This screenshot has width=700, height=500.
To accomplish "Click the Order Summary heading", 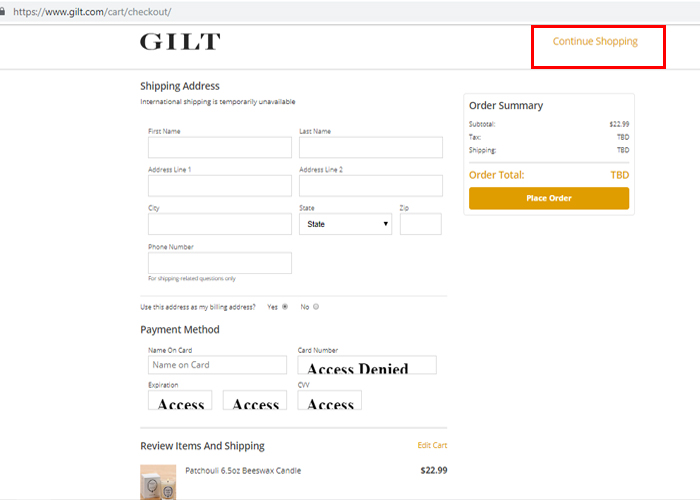I will coord(506,105).
